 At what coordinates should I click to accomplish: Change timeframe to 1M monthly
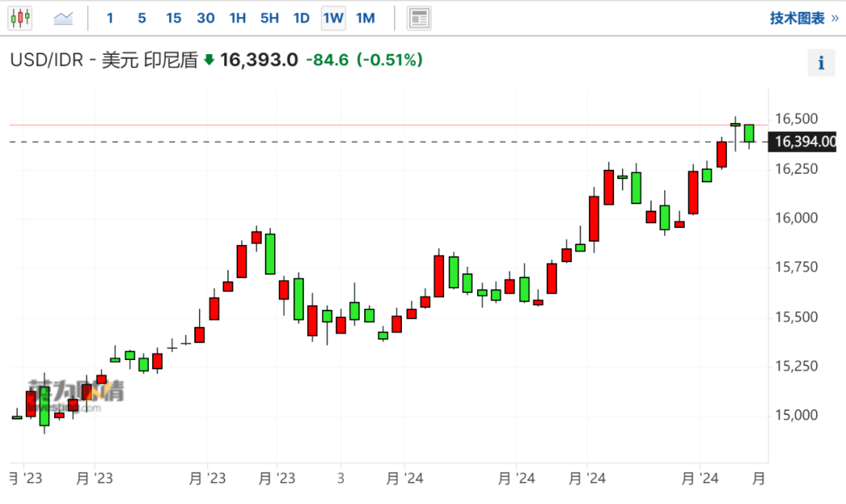coord(365,17)
